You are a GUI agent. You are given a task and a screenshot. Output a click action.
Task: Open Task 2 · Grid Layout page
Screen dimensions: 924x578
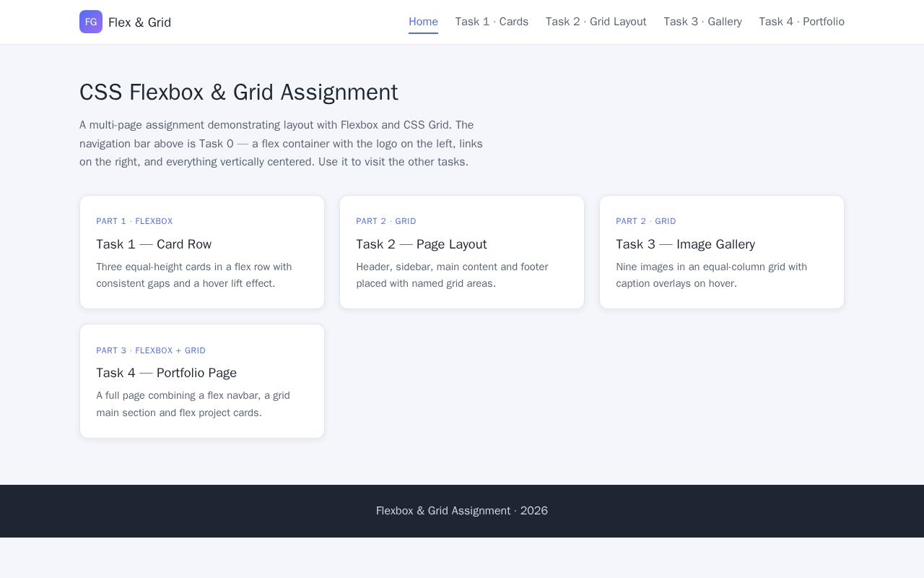coord(596,22)
